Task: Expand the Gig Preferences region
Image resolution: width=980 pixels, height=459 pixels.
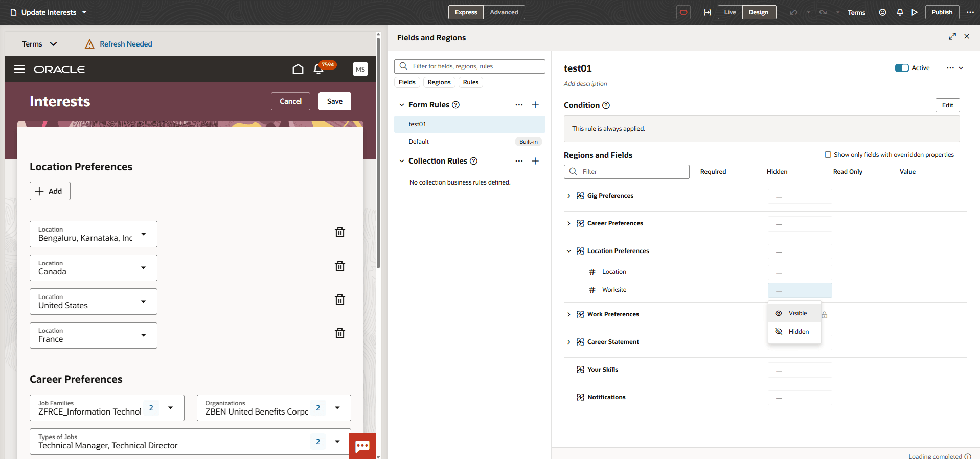Action: tap(569, 196)
